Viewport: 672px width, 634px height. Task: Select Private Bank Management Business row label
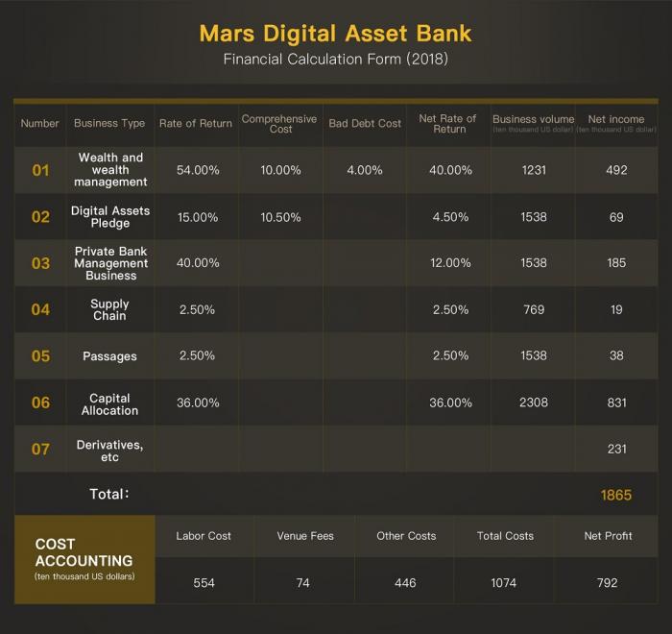[111, 263]
